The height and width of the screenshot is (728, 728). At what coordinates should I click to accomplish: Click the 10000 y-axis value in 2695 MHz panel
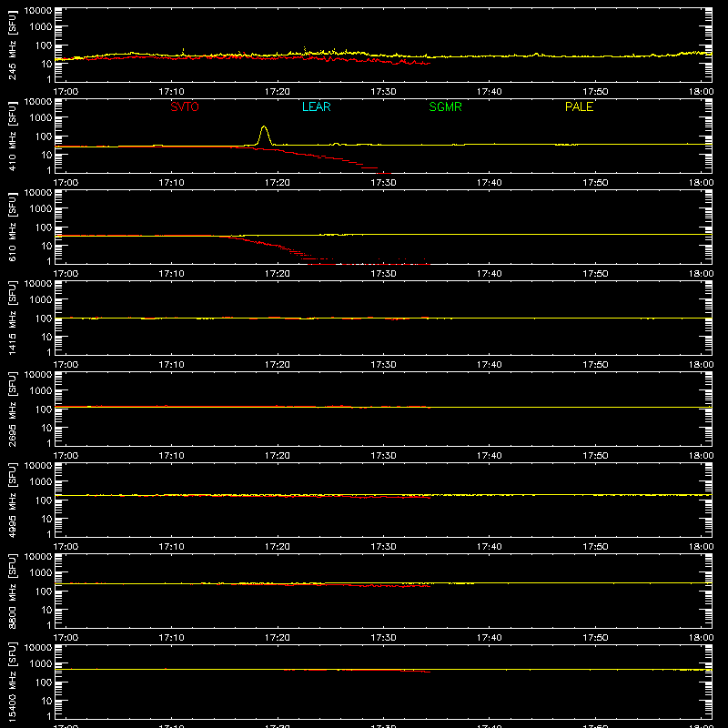click(x=38, y=375)
